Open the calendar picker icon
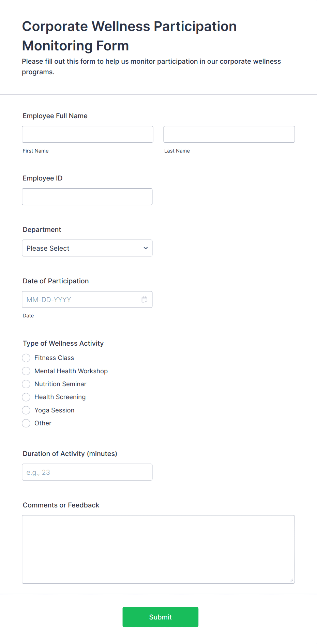 pyautogui.click(x=145, y=299)
